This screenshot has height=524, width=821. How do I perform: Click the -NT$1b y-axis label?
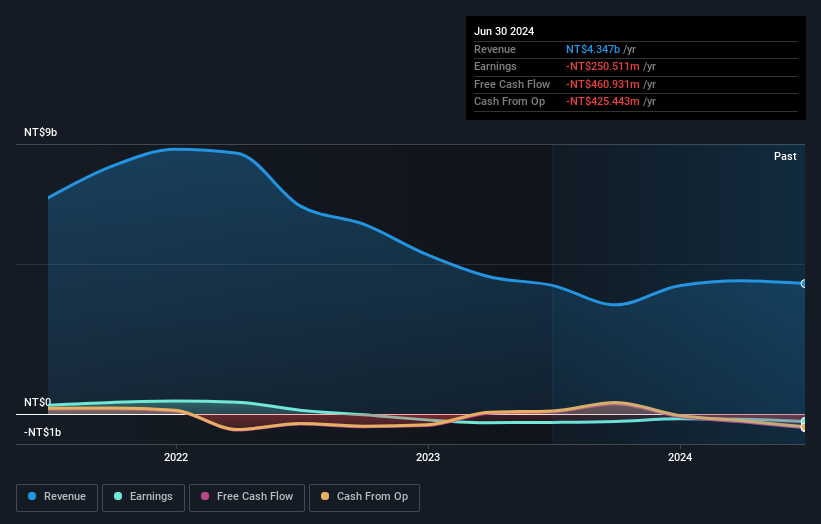pyautogui.click(x=42, y=432)
